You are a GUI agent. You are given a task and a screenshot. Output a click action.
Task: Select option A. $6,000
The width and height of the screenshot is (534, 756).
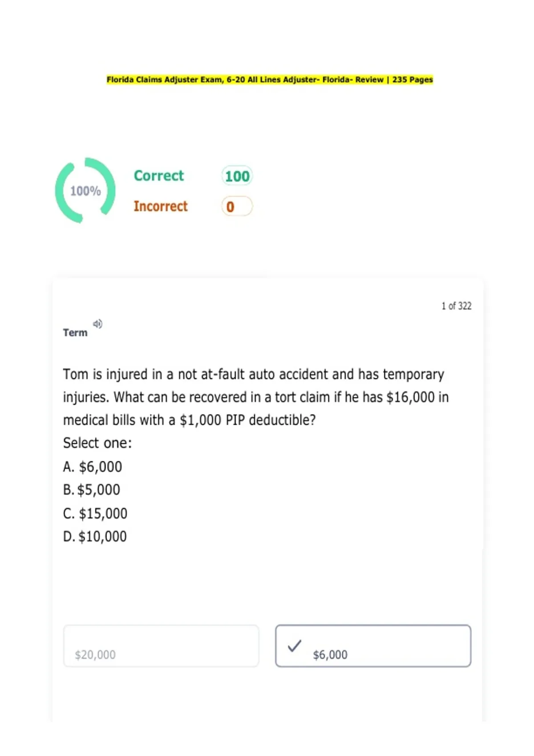tap(93, 466)
